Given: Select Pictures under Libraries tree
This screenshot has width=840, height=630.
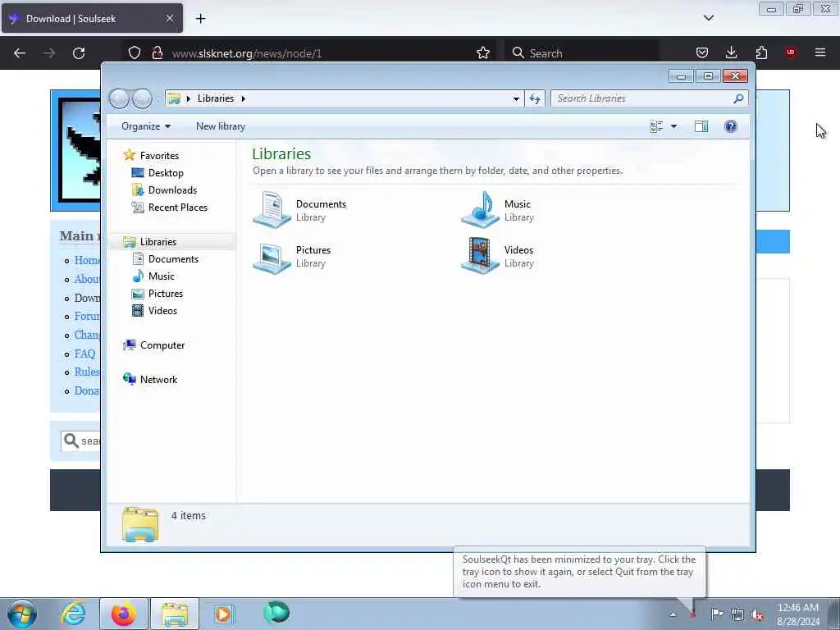Looking at the screenshot, I should 166,294.
